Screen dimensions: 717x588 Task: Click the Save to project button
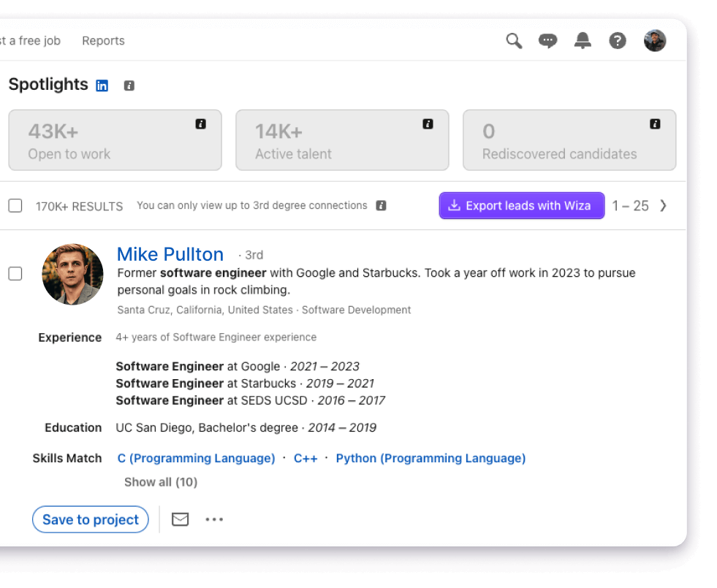tap(91, 519)
